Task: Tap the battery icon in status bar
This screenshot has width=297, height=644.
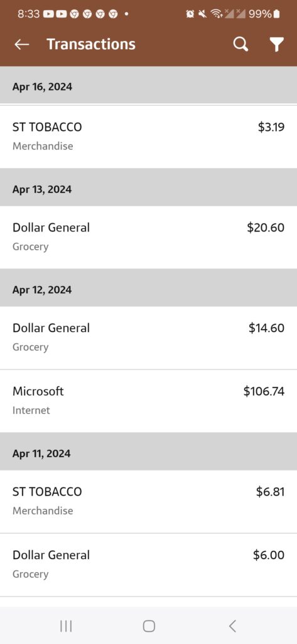Action: [x=276, y=14]
